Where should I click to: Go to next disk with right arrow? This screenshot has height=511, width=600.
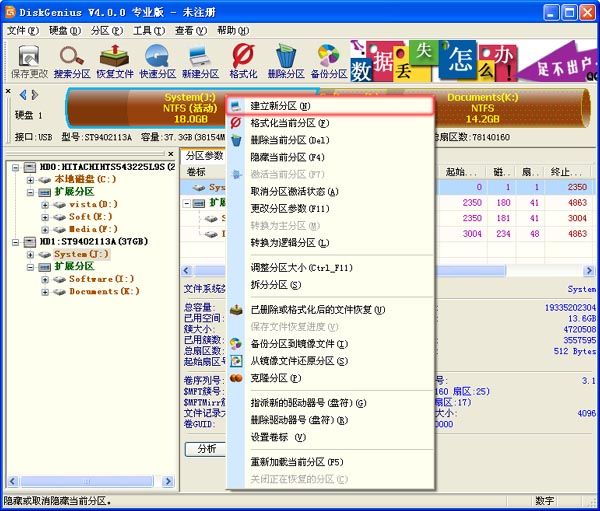coord(35,95)
